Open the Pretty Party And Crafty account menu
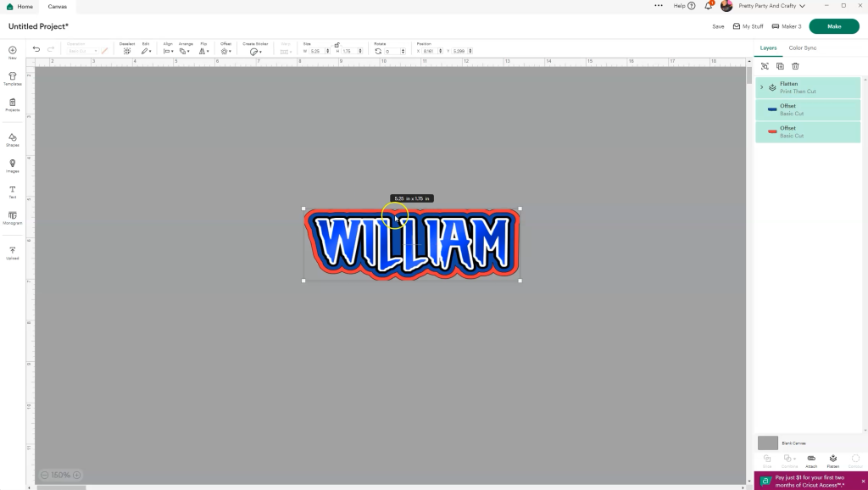 [x=771, y=6]
